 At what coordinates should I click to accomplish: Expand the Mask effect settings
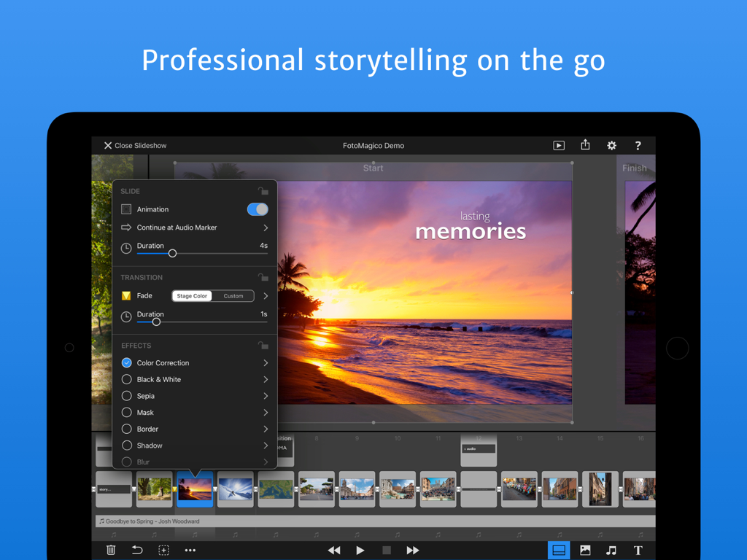(267, 412)
